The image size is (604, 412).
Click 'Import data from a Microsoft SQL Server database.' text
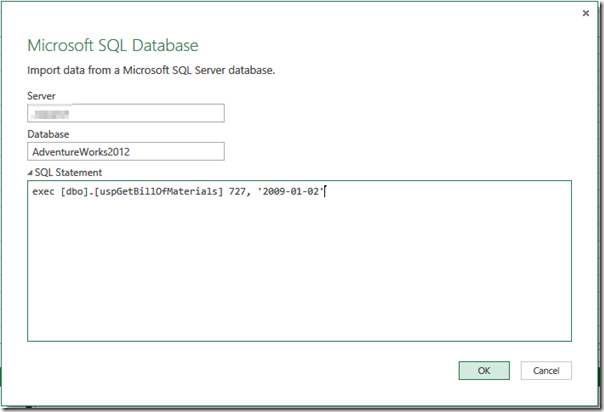tap(151, 70)
